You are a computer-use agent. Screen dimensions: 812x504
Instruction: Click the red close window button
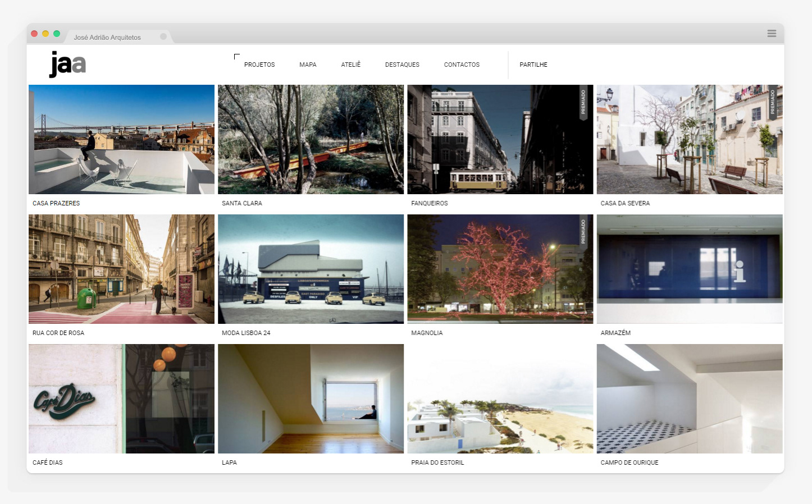[x=34, y=34]
